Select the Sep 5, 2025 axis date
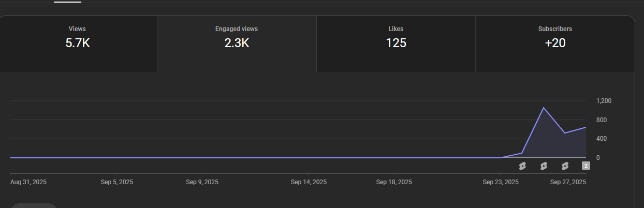The width and height of the screenshot is (644, 208). (116, 182)
